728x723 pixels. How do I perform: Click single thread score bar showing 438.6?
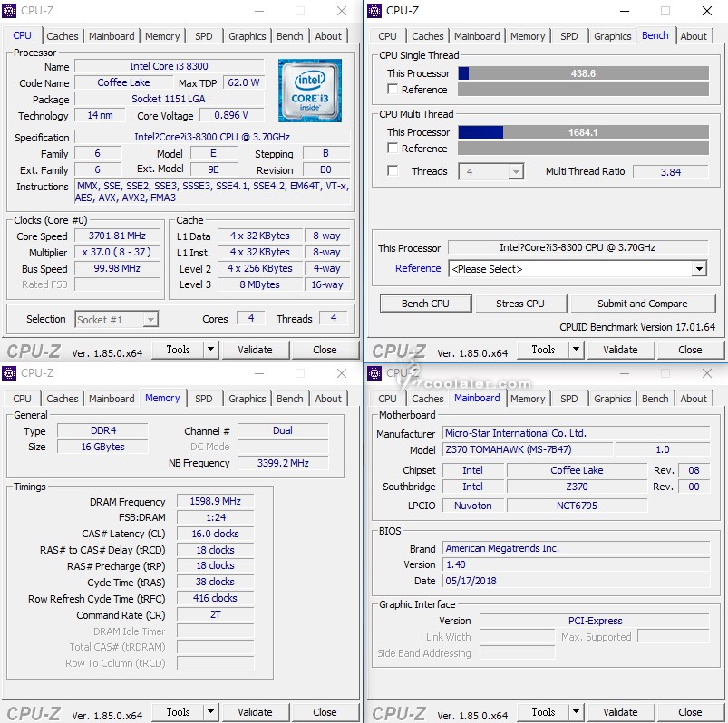[x=583, y=73]
